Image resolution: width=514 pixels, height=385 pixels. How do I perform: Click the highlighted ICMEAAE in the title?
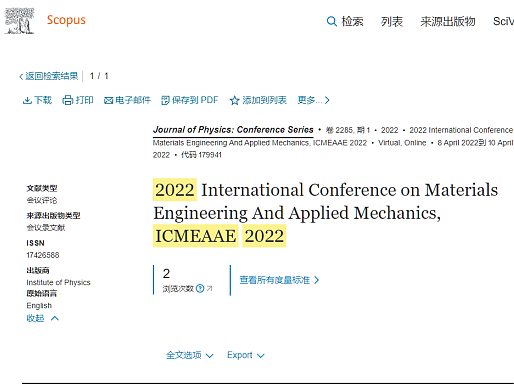(x=196, y=236)
